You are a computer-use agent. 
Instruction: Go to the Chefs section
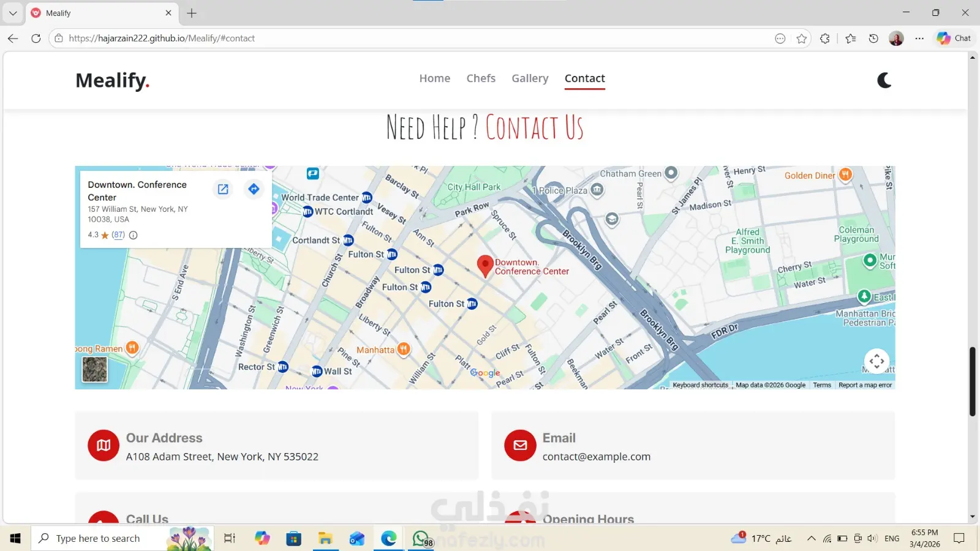pos(481,78)
